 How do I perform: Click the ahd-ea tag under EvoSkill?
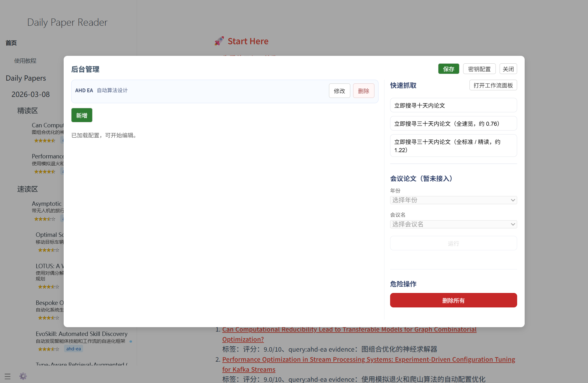[73, 349]
